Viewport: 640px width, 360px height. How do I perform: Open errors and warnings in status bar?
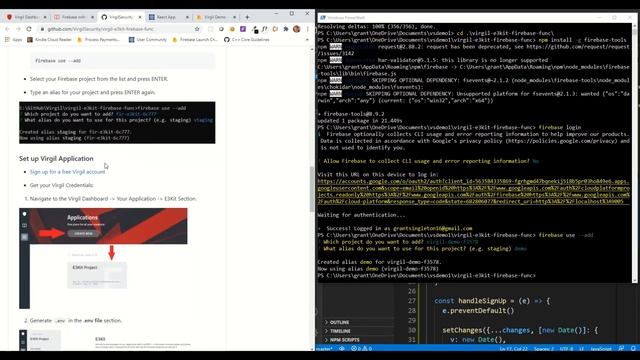click(362, 349)
